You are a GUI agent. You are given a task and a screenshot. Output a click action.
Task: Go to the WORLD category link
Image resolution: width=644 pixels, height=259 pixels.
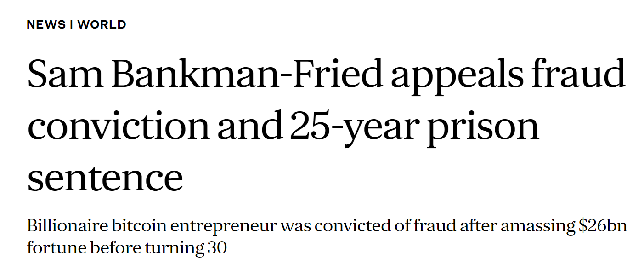[102, 25]
